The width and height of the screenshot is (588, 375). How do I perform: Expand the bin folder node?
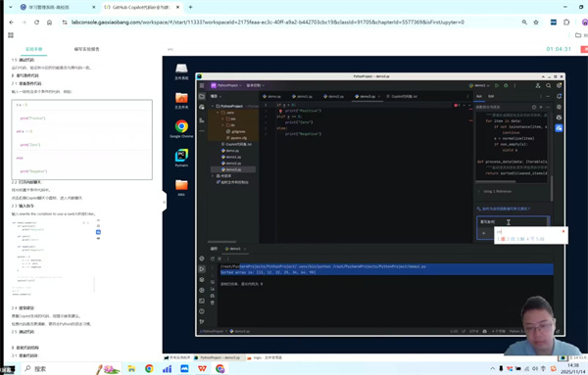pyautogui.click(x=222, y=118)
